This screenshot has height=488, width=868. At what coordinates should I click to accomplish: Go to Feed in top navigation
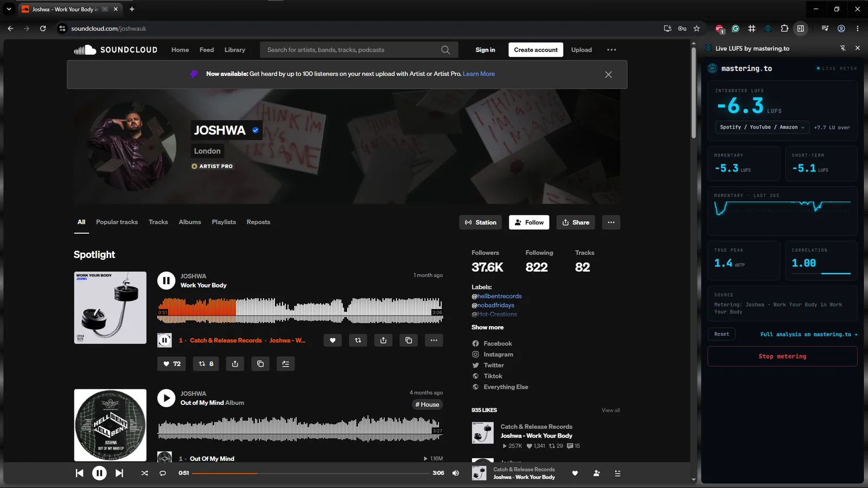[x=207, y=50]
